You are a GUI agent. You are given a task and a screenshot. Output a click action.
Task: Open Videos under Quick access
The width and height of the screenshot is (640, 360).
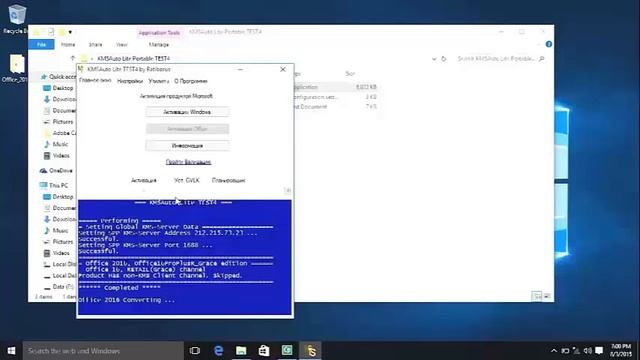(57, 156)
